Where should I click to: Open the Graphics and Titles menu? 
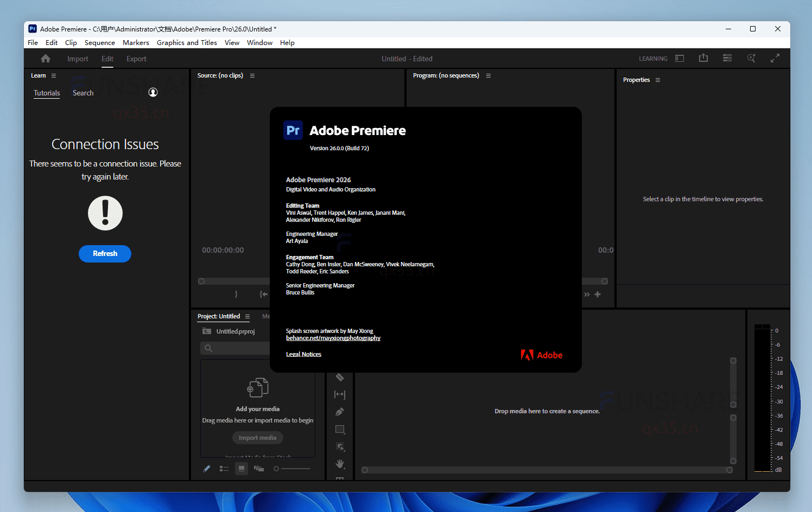coord(187,42)
